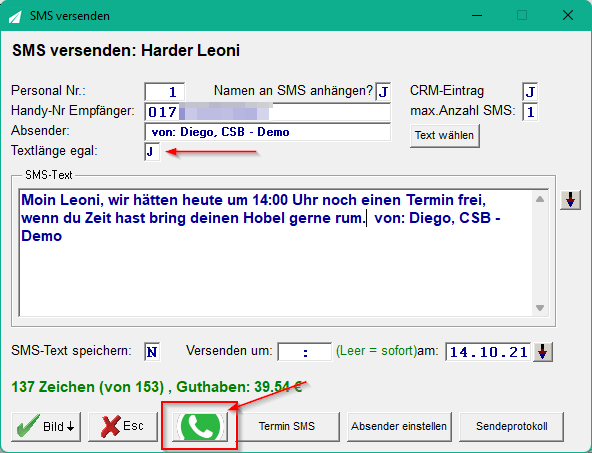Toggle CRM-Eintrag J field

pos(530,92)
